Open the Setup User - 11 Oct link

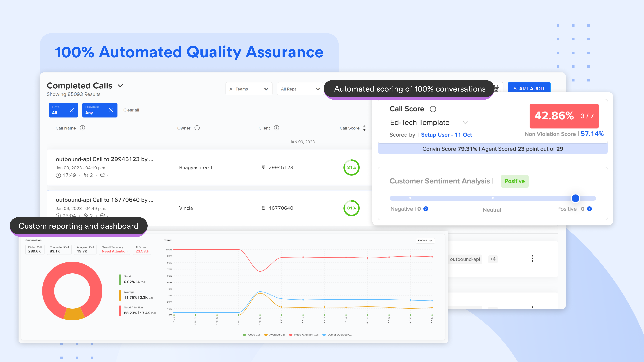point(446,135)
